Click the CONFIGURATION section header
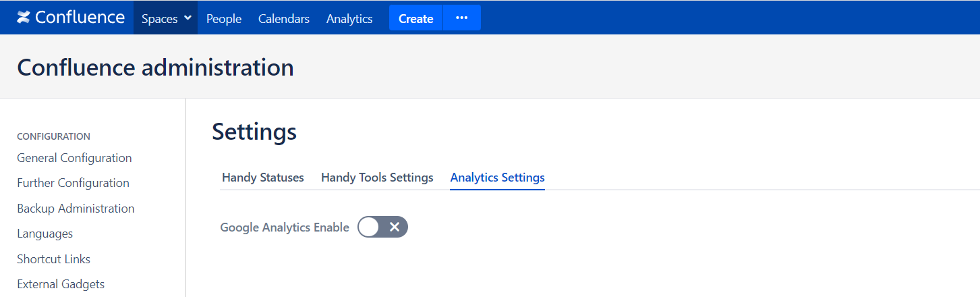 [x=53, y=136]
